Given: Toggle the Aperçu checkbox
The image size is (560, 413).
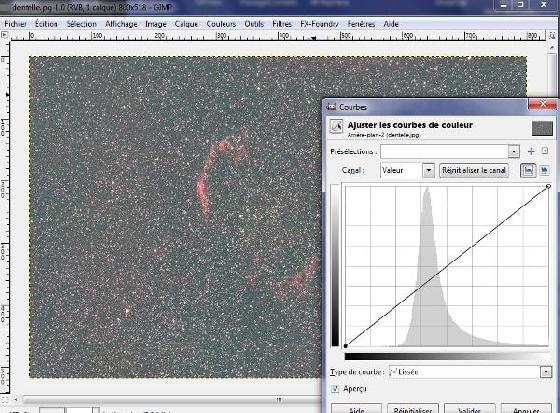Looking at the screenshot, I should (x=335, y=389).
